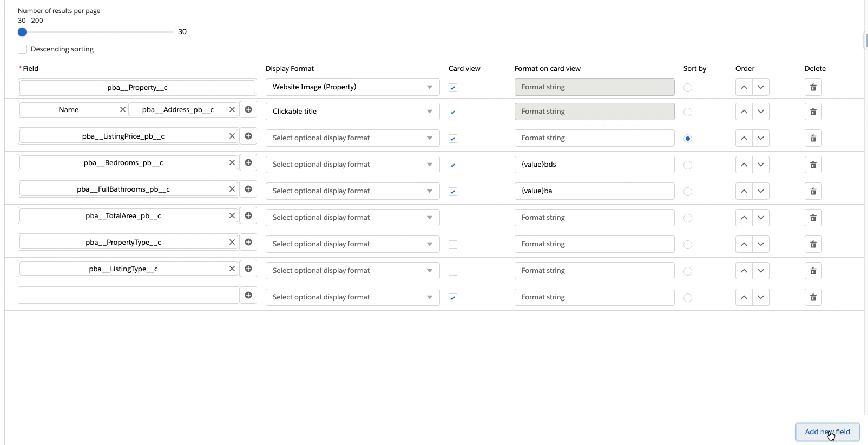Viewport: 868px width, 445px height.
Task: Open display format dropdown for pba__PropertyType__c
Action: click(353, 244)
